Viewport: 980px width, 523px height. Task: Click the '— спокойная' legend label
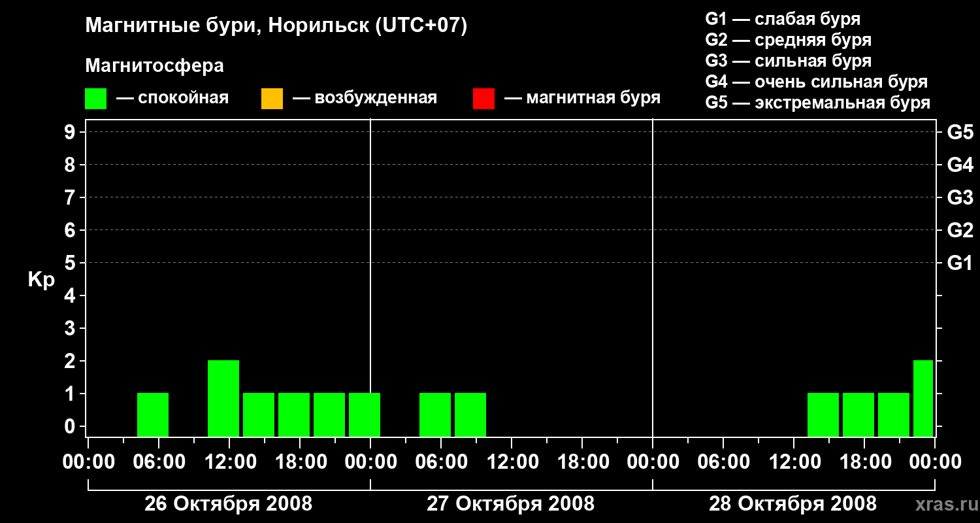pos(172,98)
